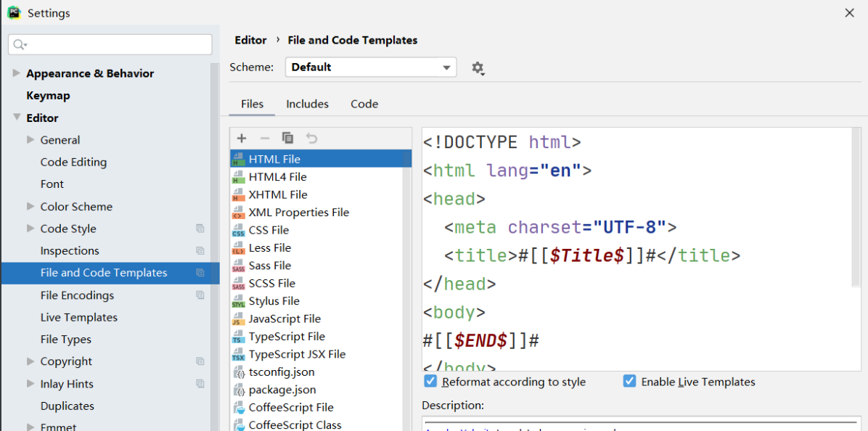Select File and Code Templates item
This screenshot has width=868, height=431.
click(110, 273)
